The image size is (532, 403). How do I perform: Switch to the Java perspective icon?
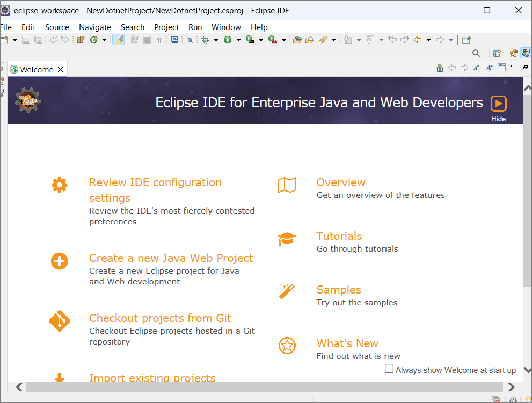526,53
